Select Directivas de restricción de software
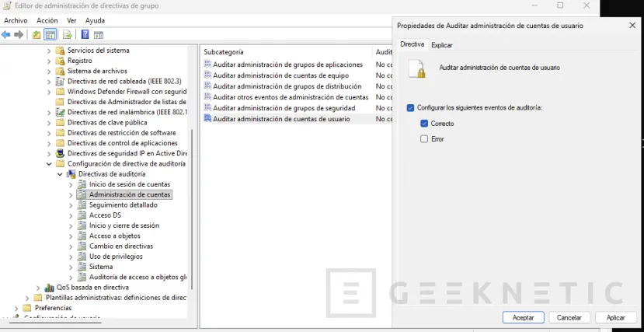 point(121,133)
